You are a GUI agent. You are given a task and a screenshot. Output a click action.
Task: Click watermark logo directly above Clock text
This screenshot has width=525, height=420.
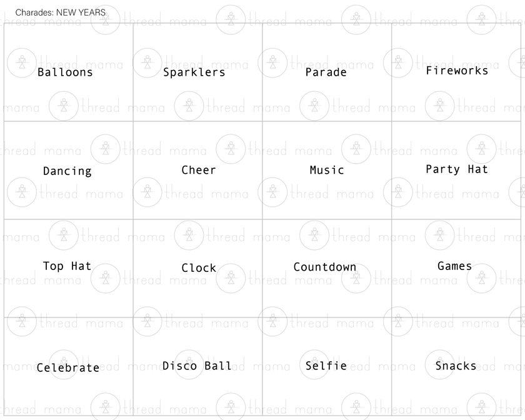[189, 237]
